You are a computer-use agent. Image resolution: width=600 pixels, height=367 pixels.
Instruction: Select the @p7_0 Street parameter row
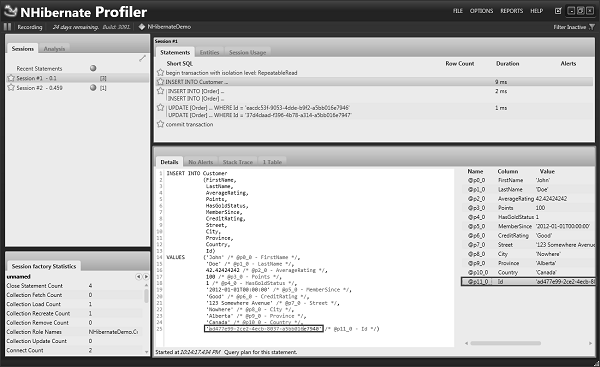[529, 245]
